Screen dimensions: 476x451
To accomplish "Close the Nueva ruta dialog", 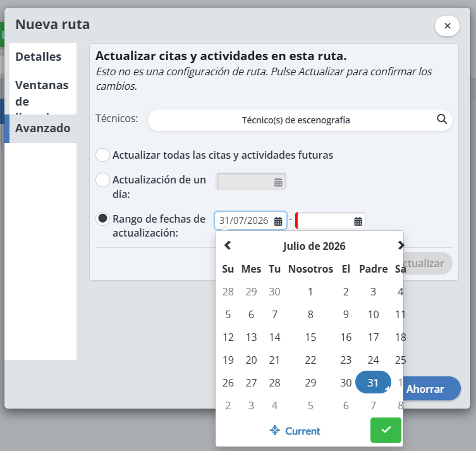I will click(447, 26).
